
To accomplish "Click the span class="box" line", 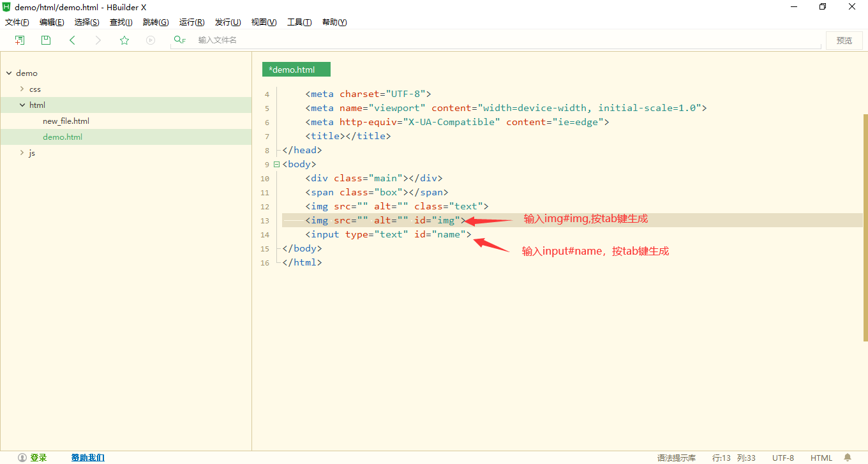I will pyautogui.click(x=377, y=192).
